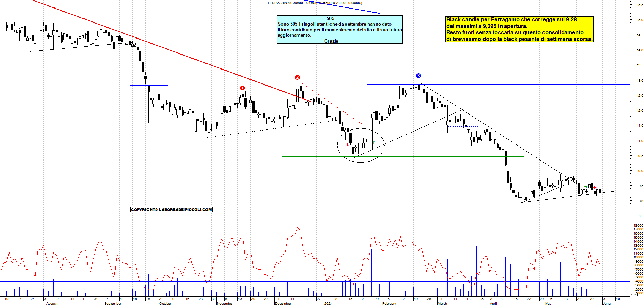
Task: Select the thick red descending trendline
Action: pos(171,51)
